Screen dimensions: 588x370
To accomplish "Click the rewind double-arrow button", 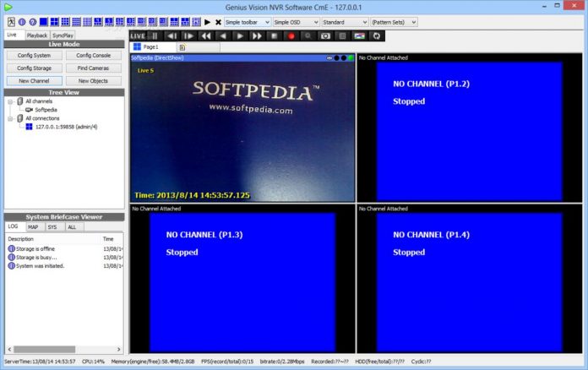I will click(x=206, y=36).
